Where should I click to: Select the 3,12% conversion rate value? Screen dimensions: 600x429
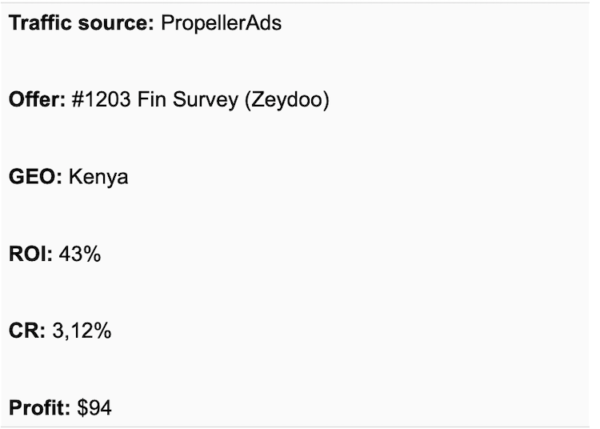(82, 331)
